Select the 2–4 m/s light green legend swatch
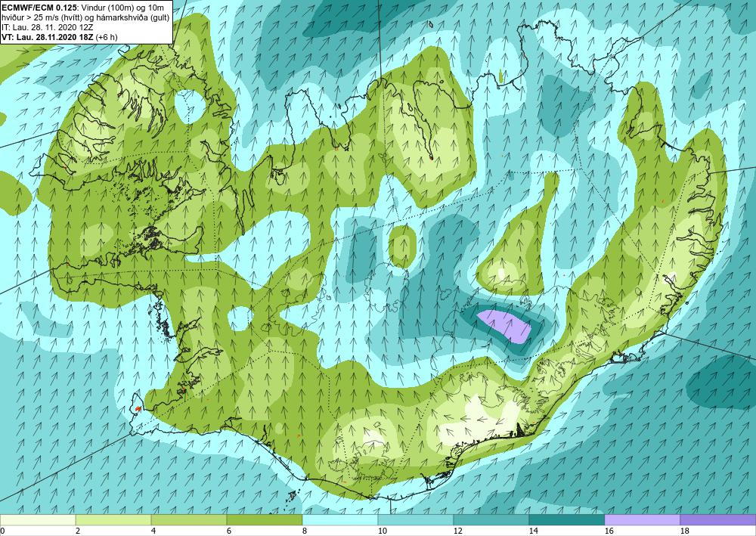 click(x=113, y=520)
